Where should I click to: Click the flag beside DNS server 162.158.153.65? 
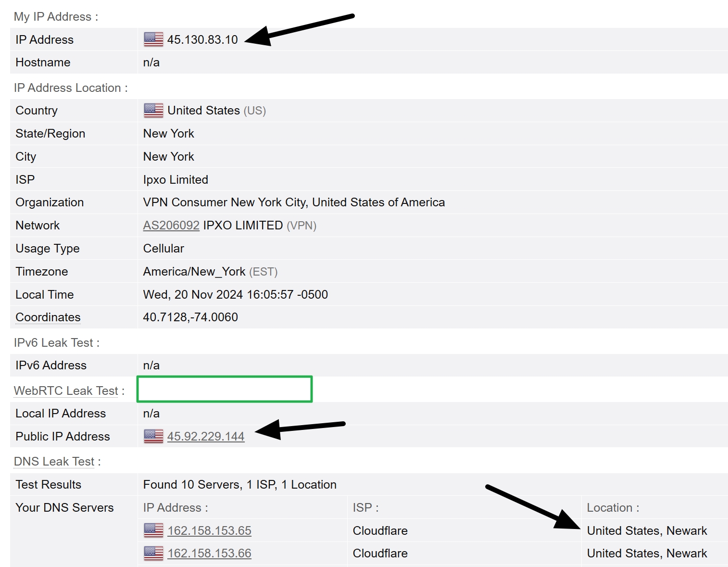153,530
